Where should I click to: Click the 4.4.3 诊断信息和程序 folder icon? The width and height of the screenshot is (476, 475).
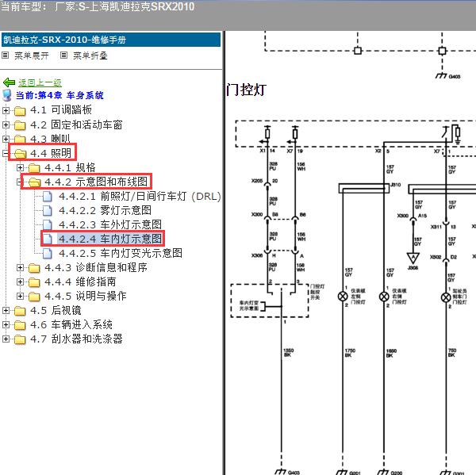pos(34,268)
